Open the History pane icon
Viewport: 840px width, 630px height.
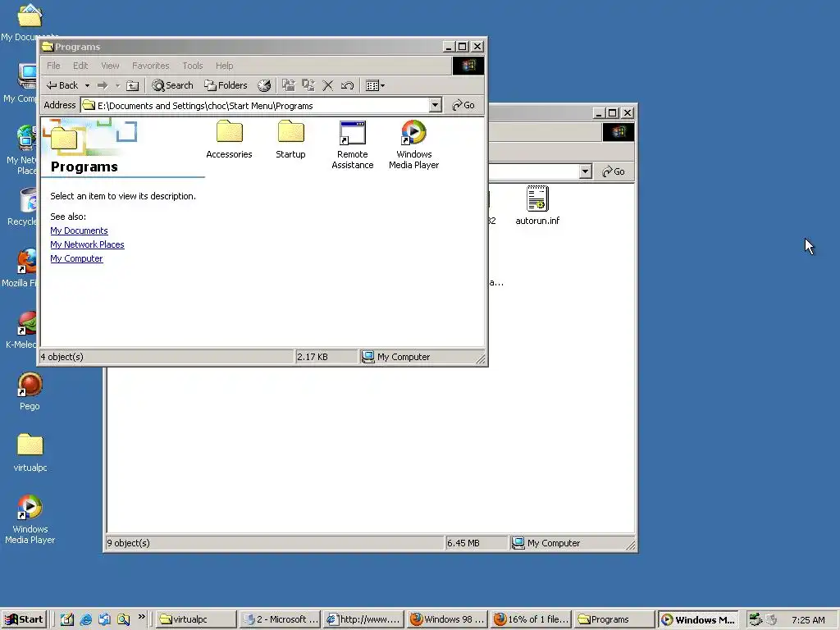(264, 85)
